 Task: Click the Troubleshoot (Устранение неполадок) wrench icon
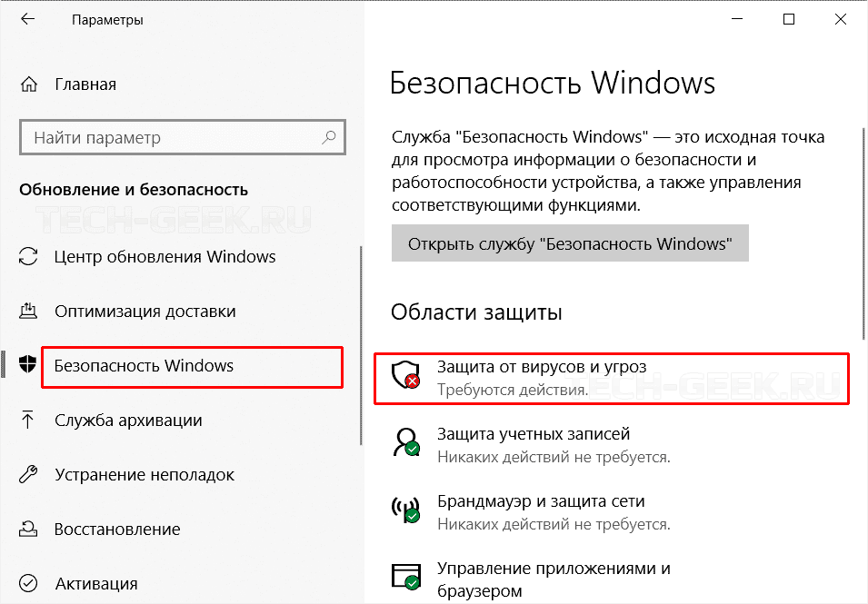28,475
